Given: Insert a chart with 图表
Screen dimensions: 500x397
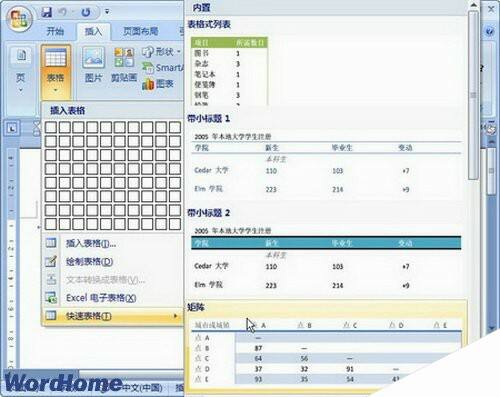Looking at the screenshot, I should click(x=158, y=84).
